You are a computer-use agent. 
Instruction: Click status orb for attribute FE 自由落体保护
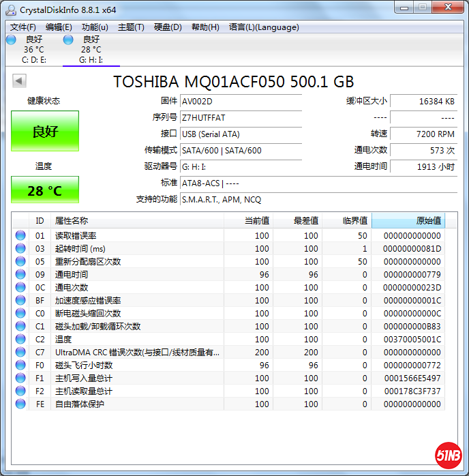[20, 404]
